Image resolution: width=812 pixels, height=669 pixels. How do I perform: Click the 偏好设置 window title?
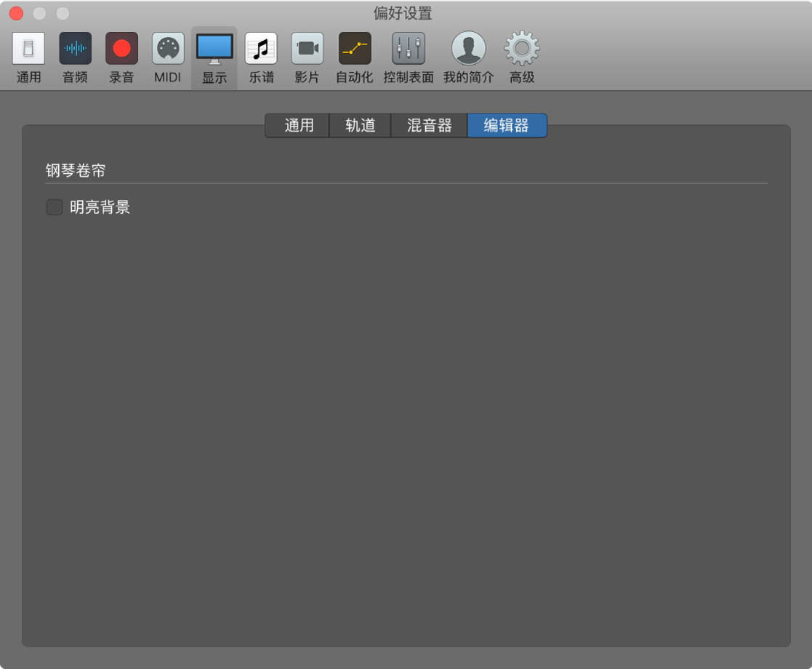tap(403, 13)
